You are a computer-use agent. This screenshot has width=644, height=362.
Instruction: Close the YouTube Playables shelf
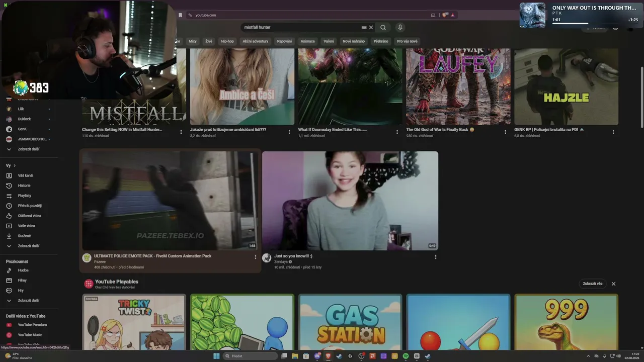point(613,284)
